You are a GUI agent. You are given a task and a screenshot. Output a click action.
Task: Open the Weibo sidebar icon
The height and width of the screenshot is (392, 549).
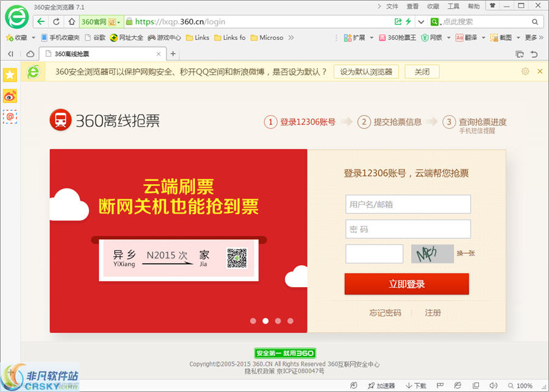pyautogui.click(x=10, y=96)
